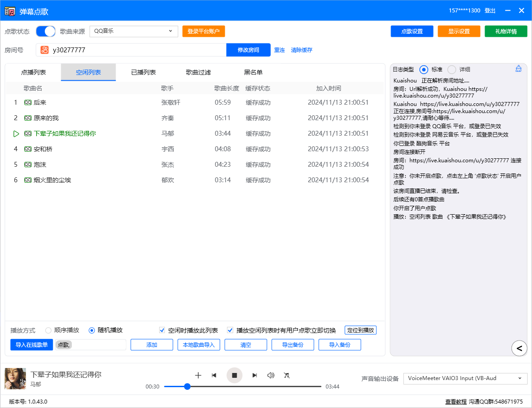Viewport: 532px width, 408px height.
Task: Open the 歌曲过滤 tab
Action: tap(198, 72)
